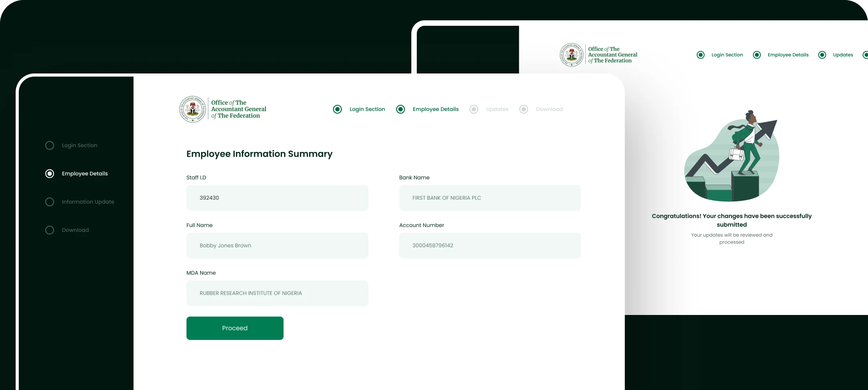Image resolution: width=868 pixels, height=390 pixels.
Task: Click the Bank Name field
Action: pyautogui.click(x=490, y=198)
